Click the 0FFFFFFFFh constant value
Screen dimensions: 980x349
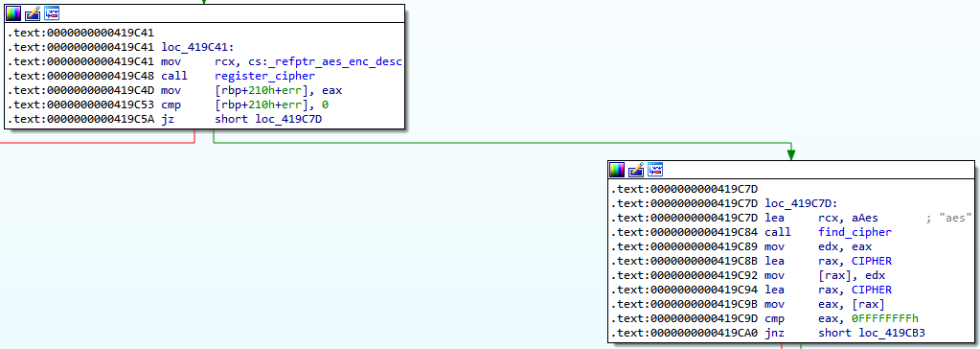(885, 318)
